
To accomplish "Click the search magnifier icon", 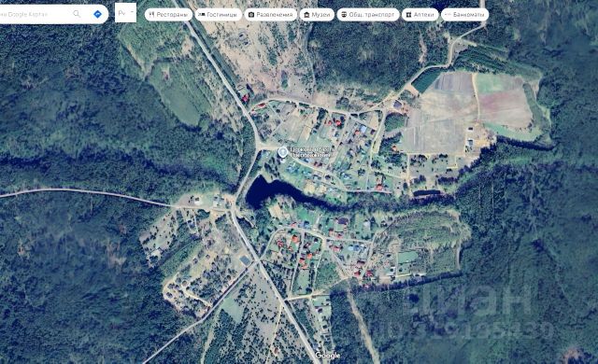I will click(77, 14).
